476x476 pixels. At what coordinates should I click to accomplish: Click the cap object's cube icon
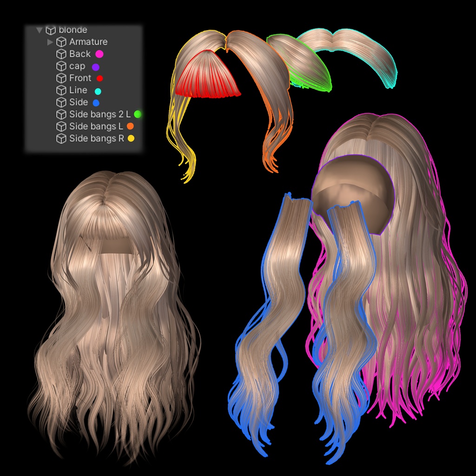click(x=61, y=66)
